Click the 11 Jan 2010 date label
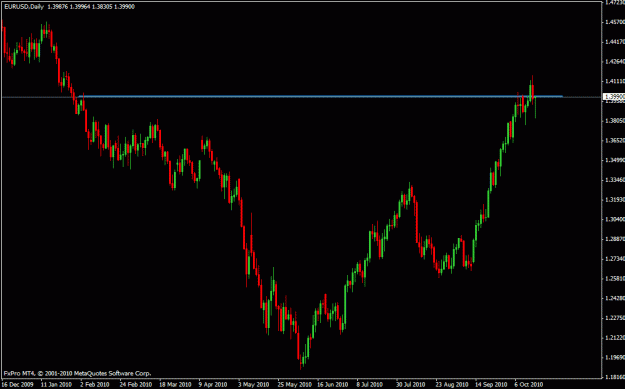 [x=57, y=385]
